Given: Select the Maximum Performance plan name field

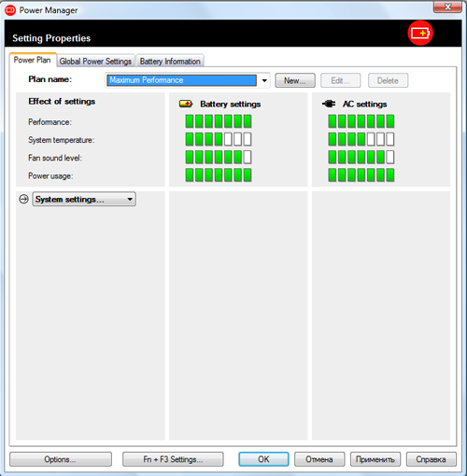Looking at the screenshot, I should pos(181,80).
